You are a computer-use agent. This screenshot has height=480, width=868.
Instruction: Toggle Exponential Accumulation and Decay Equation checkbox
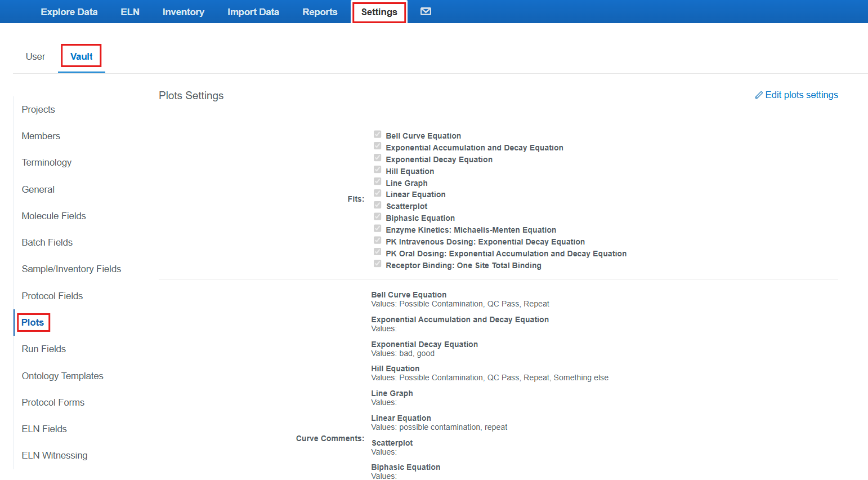click(x=378, y=146)
